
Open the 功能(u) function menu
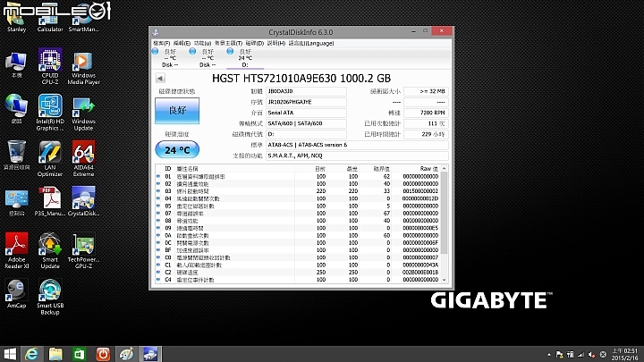202,43
